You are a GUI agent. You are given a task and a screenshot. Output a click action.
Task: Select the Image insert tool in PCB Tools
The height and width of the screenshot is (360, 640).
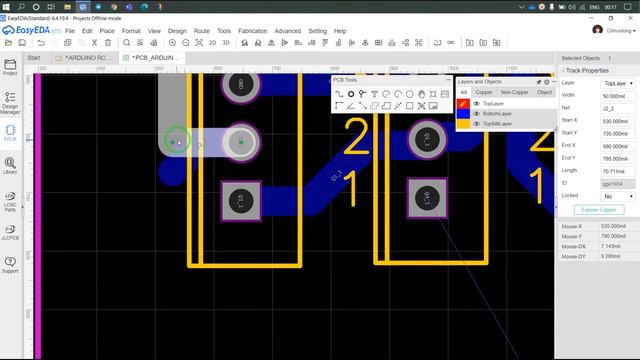[x=445, y=94]
